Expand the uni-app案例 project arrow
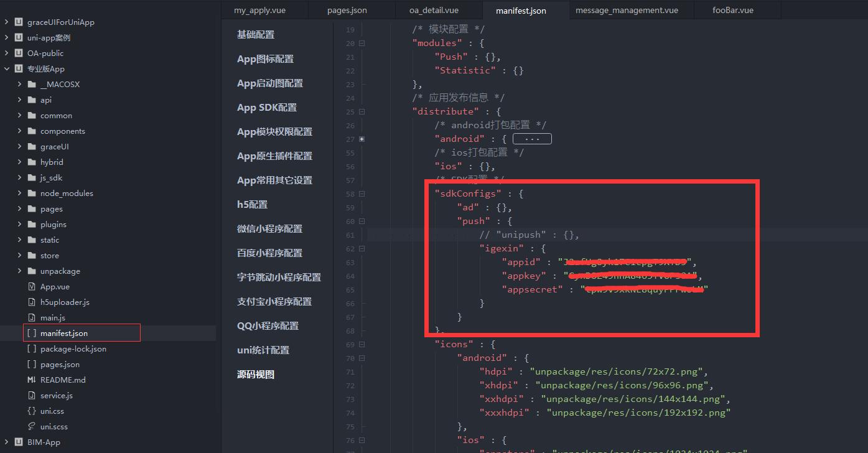The width and height of the screenshot is (868, 453). click(x=7, y=37)
